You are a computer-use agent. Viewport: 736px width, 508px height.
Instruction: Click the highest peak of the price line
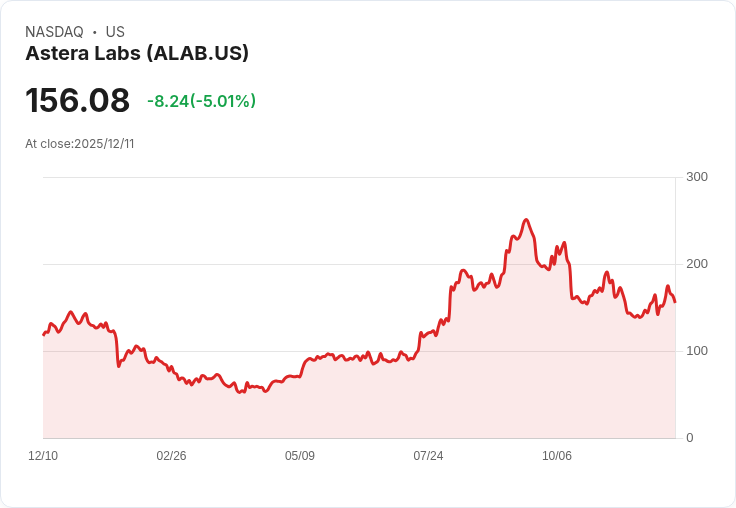point(526,220)
